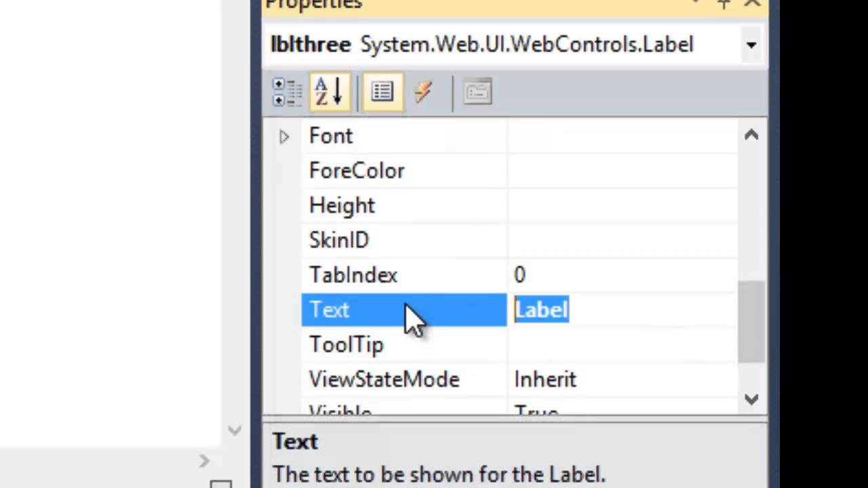Click the property grid scrollbar thumb
Viewport: 868px width, 488px height.
(x=751, y=322)
